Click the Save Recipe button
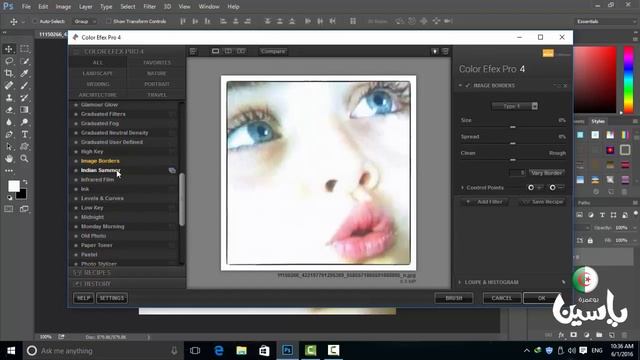The image size is (640, 360). point(542,202)
